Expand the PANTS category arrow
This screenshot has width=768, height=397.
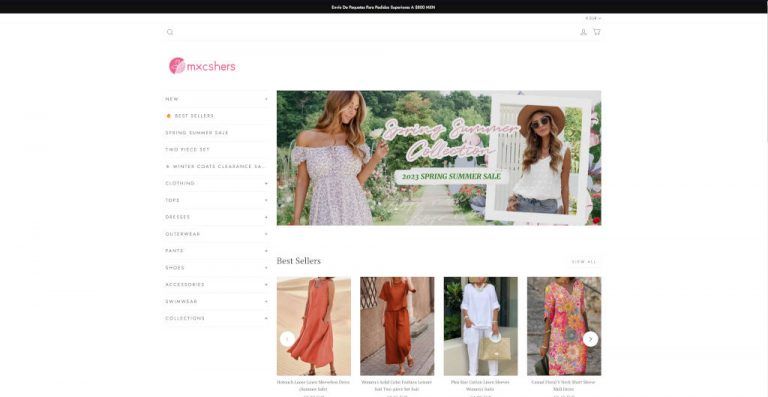(x=266, y=251)
